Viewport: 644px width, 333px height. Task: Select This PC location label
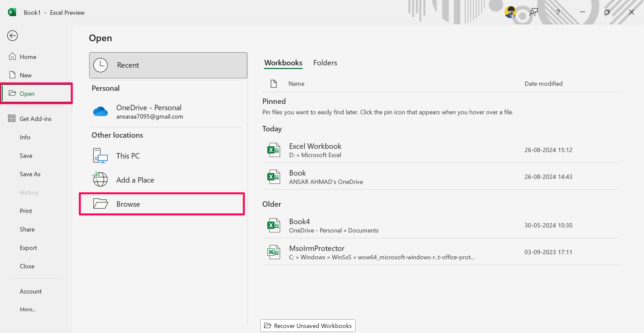128,156
